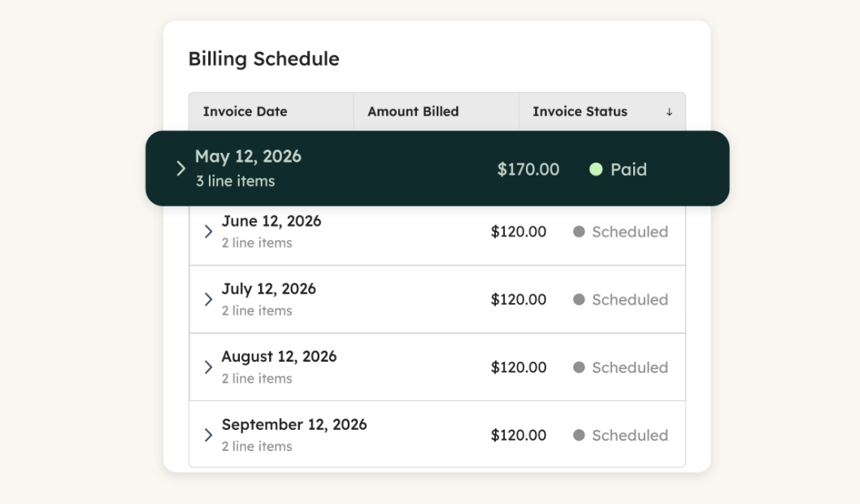
Task: Click the $120.00 amount for August 12
Action: pos(519,367)
